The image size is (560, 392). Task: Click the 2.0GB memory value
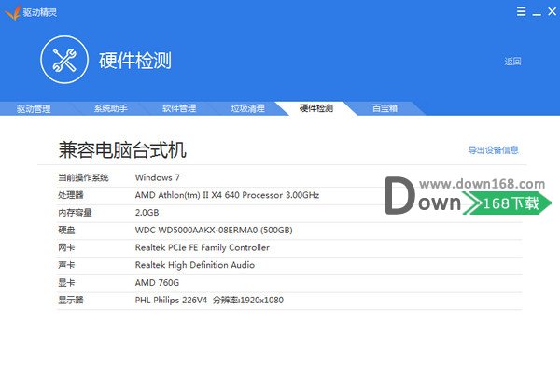click(147, 213)
